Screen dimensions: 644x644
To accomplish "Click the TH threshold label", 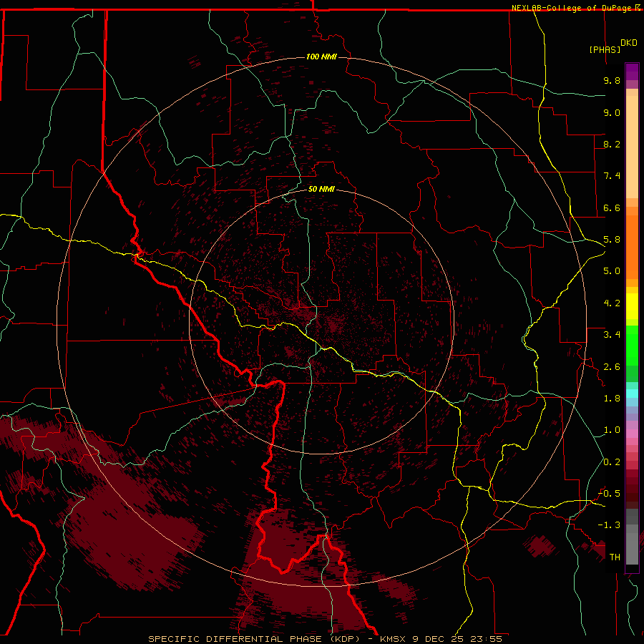I will [x=615, y=557].
